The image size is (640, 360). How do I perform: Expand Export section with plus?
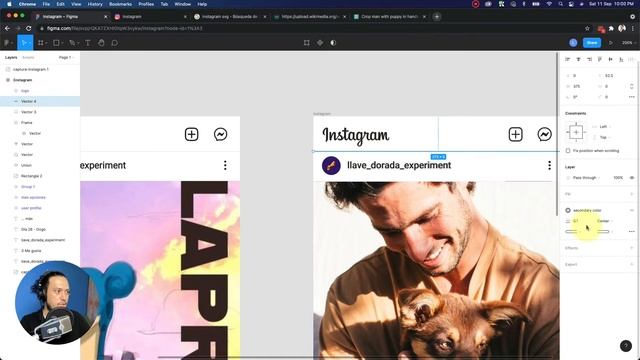coord(631,264)
